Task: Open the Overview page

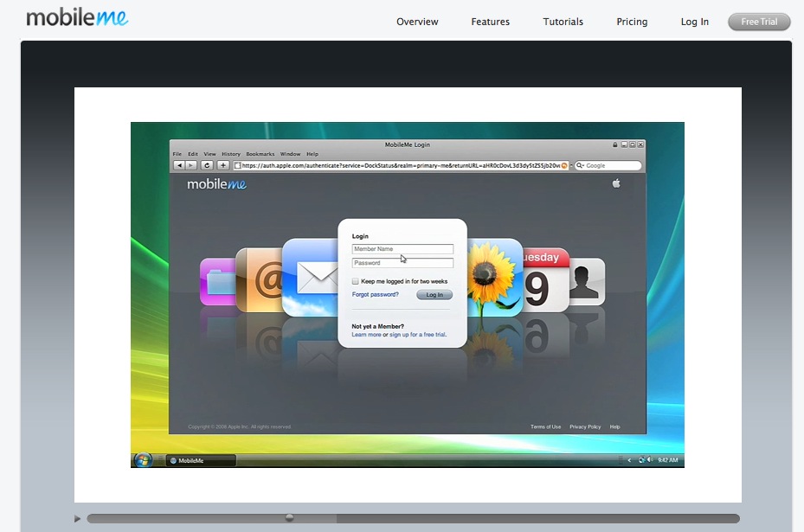Action: [417, 22]
